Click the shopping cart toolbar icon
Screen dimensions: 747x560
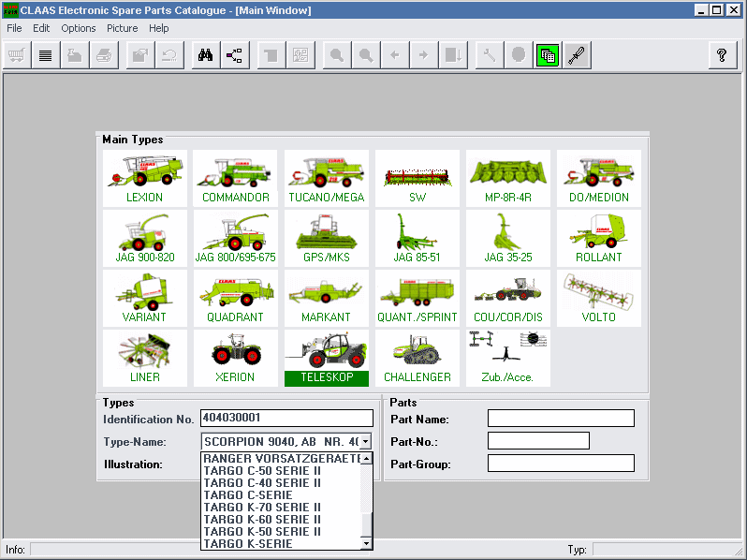click(x=17, y=55)
